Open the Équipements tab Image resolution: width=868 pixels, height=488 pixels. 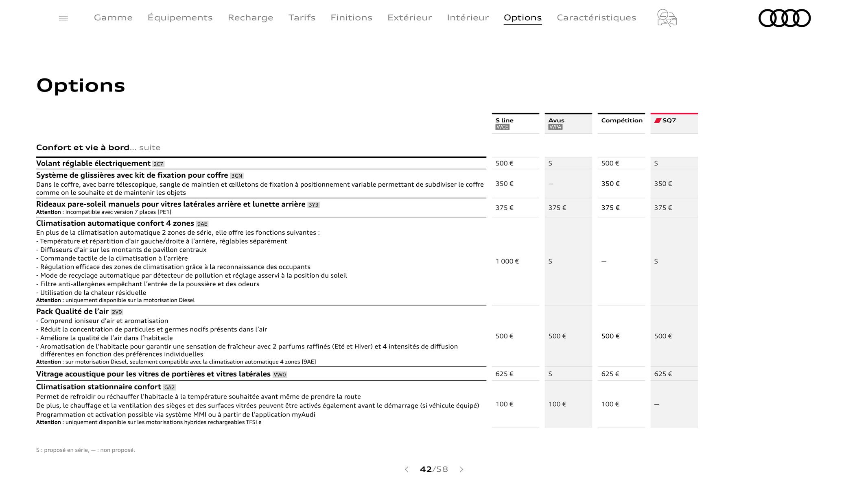(x=180, y=17)
